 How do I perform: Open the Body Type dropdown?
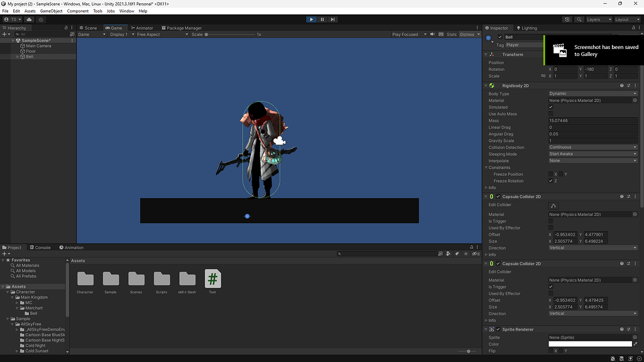pos(591,93)
